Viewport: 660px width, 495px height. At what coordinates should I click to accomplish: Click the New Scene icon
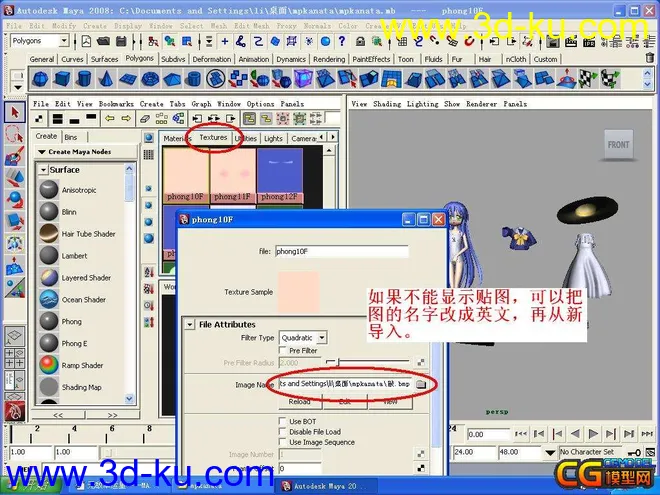(x=86, y=41)
